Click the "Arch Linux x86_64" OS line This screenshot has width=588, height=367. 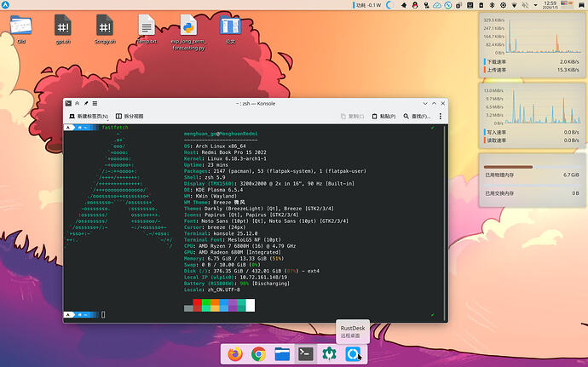point(219,146)
